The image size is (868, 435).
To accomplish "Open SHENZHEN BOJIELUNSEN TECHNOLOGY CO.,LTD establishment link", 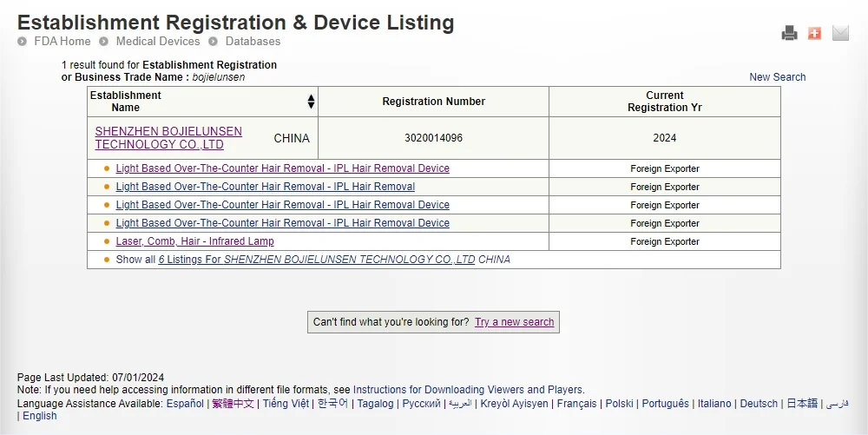I will [x=168, y=138].
